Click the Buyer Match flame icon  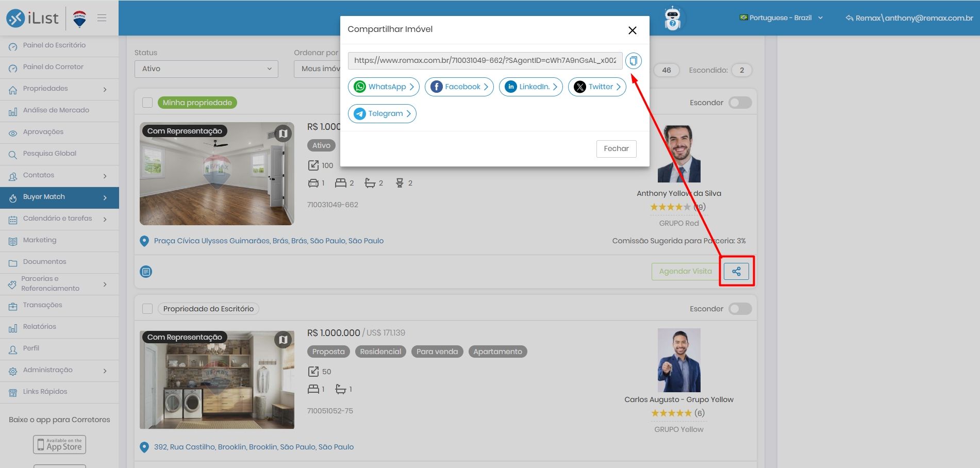point(13,197)
